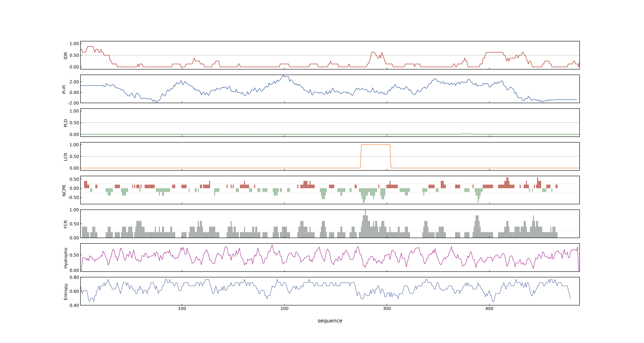
Task: Click the orange LCR plateau at value 1.00
Action: (375, 145)
